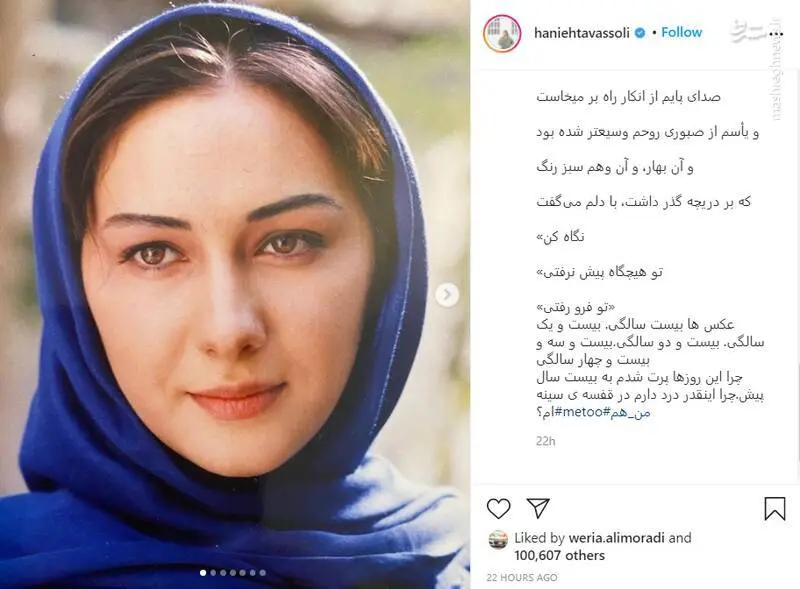The height and width of the screenshot is (589, 800).
Task: Jump to the last carousel dot
Action: point(263,573)
